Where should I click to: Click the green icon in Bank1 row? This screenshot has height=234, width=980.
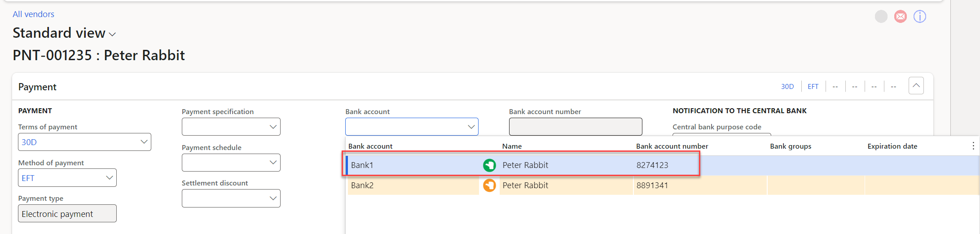tap(489, 165)
